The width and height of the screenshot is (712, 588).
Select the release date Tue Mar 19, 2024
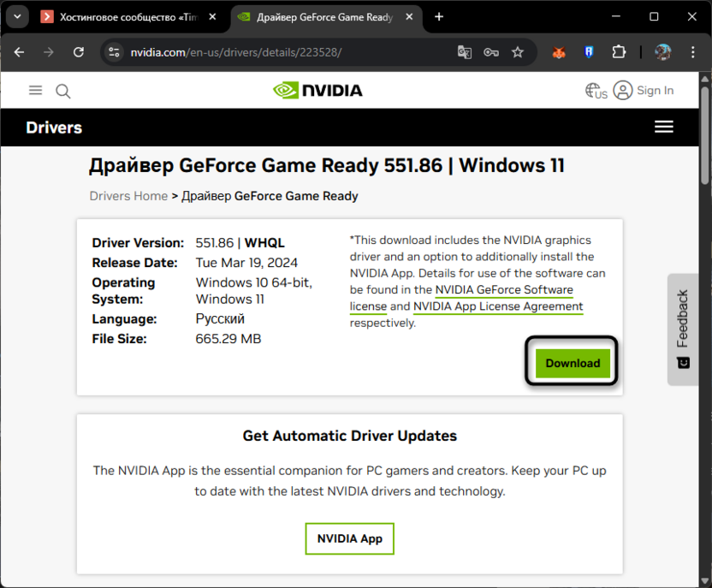pyautogui.click(x=246, y=263)
